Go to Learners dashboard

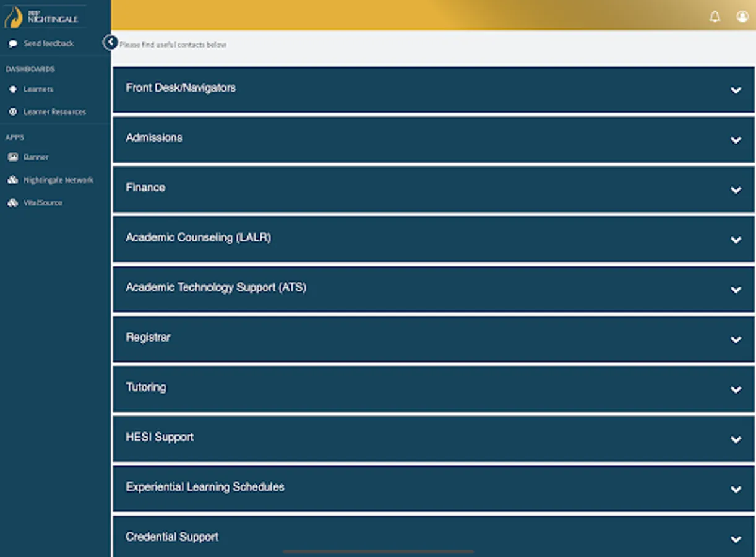pos(38,89)
